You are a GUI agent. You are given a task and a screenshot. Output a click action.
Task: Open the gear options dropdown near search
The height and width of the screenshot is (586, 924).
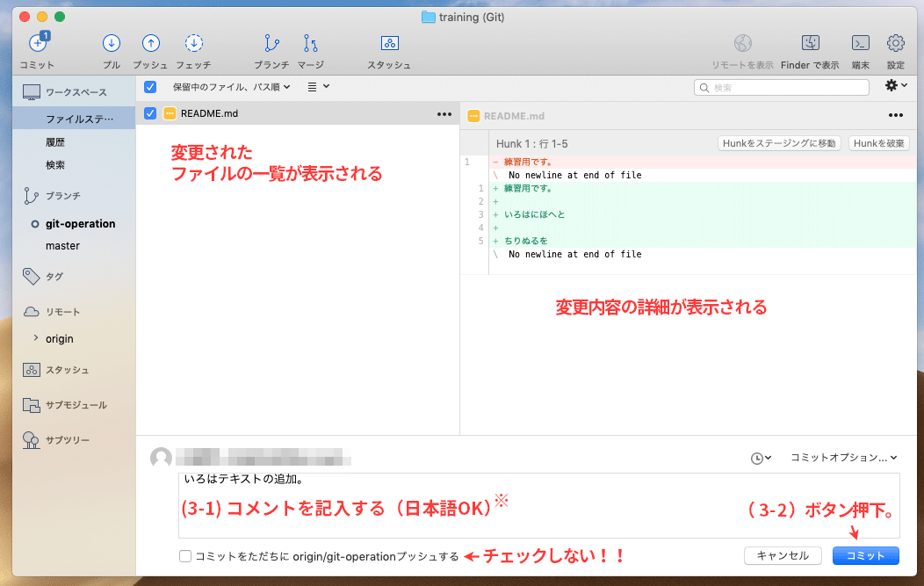click(896, 85)
